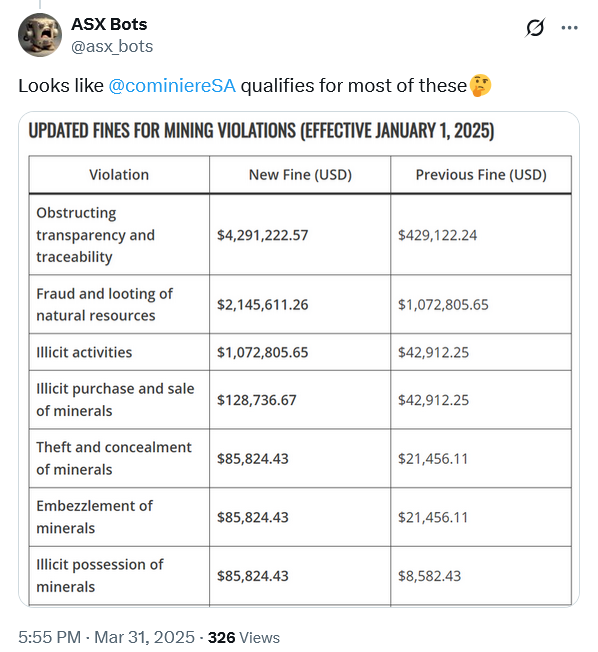Click the Previous Fine (USD) column header
Screen dimensions: 598x652
click(x=481, y=175)
